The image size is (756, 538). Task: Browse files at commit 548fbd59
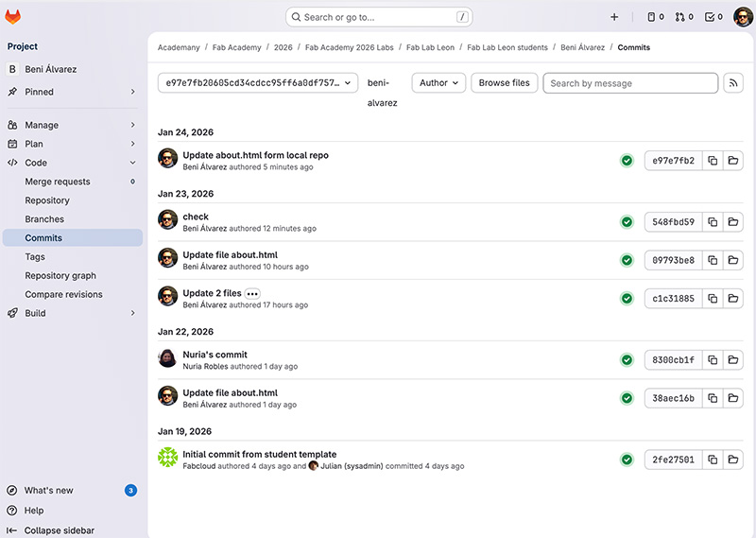pos(733,222)
